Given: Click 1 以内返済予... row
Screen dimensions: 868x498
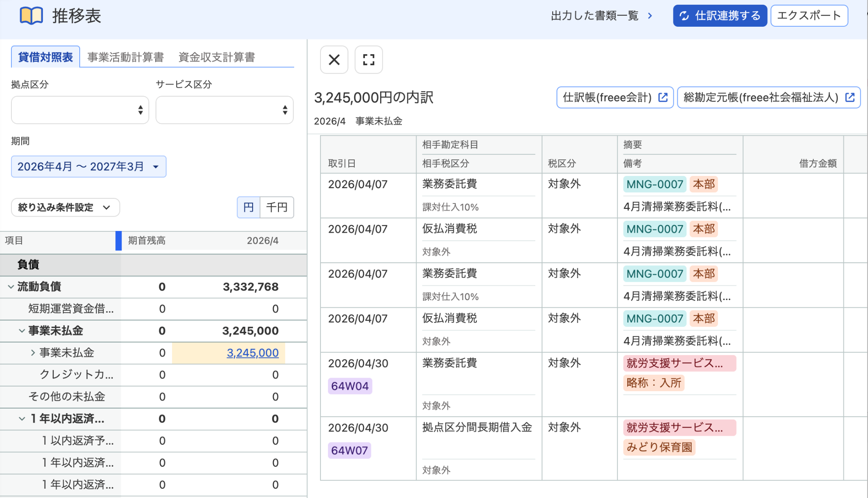Looking at the screenshot, I should coord(153,441).
